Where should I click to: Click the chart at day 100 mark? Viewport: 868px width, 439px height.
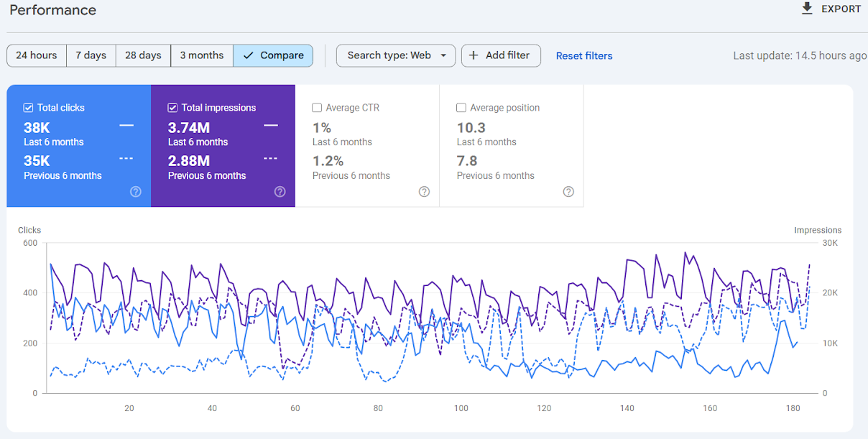click(461, 323)
